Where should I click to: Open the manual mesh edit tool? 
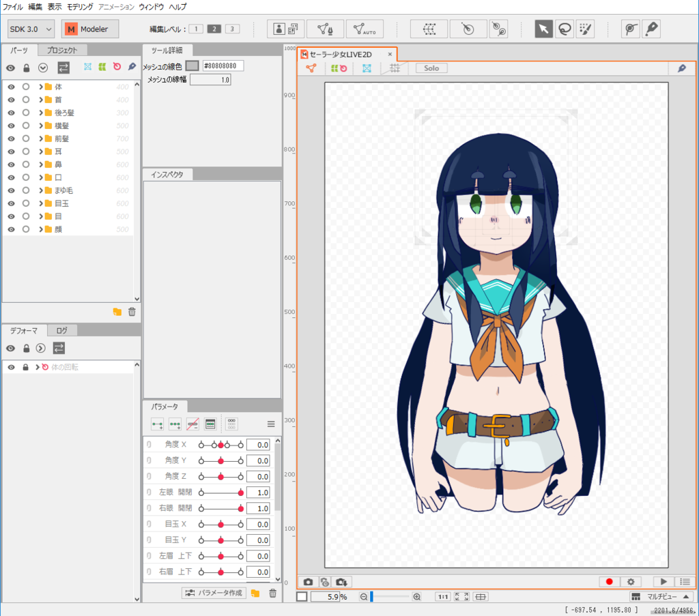[326, 29]
